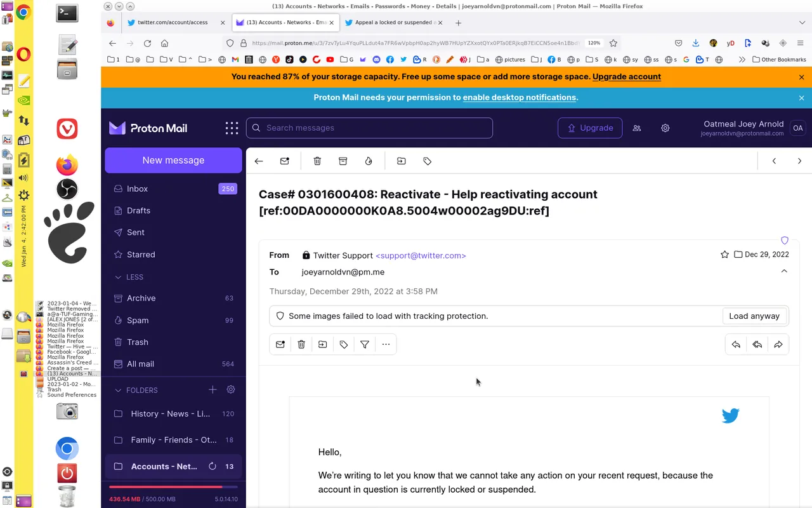812x508 pixels.
Task: Add a new folder with plus icon
Action: (213, 389)
